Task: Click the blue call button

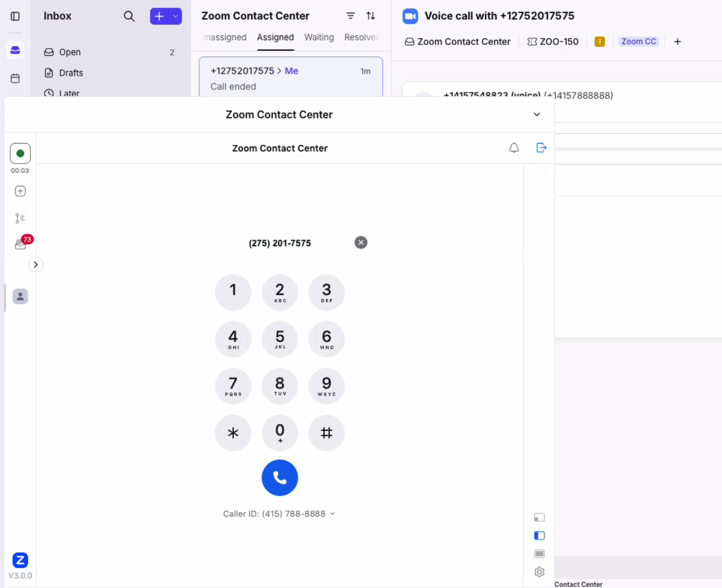Action: tap(279, 477)
